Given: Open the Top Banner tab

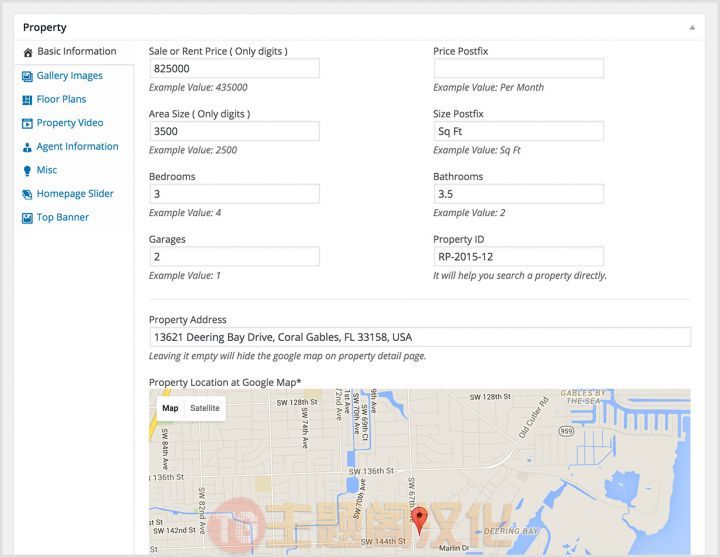Looking at the screenshot, I should 62,217.
